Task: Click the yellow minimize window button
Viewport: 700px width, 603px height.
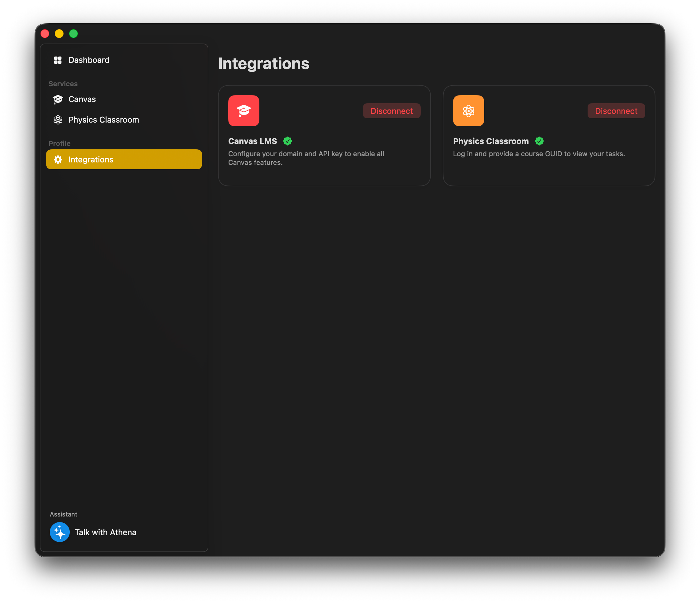Action: tap(59, 34)
